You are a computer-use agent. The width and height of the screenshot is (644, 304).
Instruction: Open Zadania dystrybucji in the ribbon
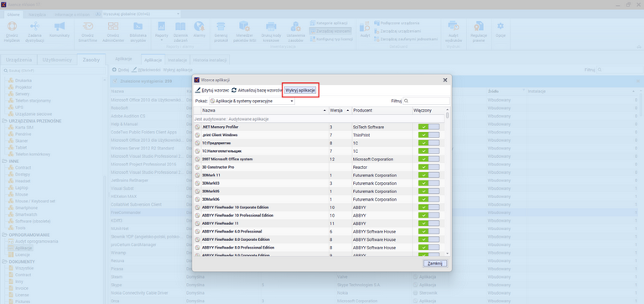click(34, 32)
